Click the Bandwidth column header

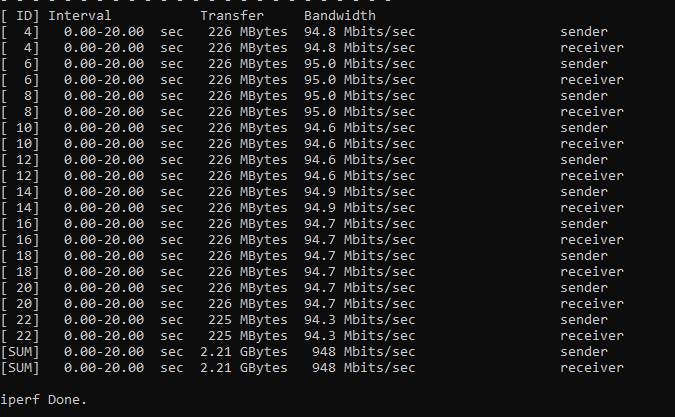[x=340, y=16]
